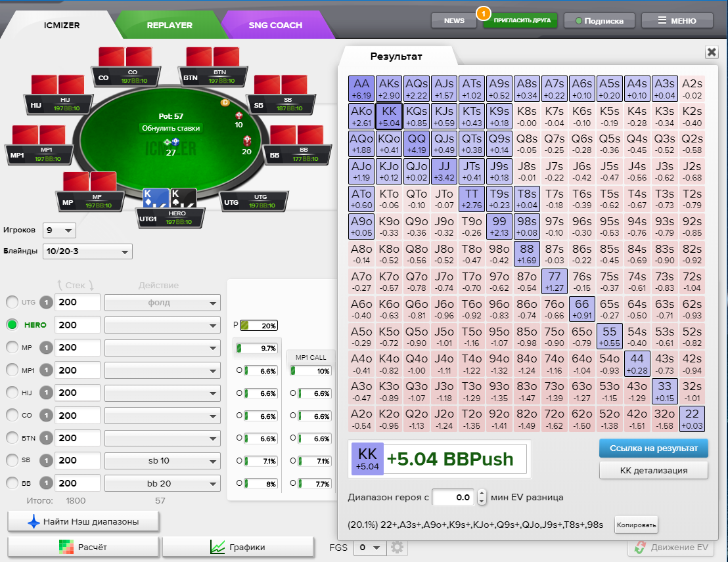Image resolution: width=728 pixels, height=562 pixels.
Task: Click hero's king of spades card
Action: pyautogui.click(x=183, y=198)
